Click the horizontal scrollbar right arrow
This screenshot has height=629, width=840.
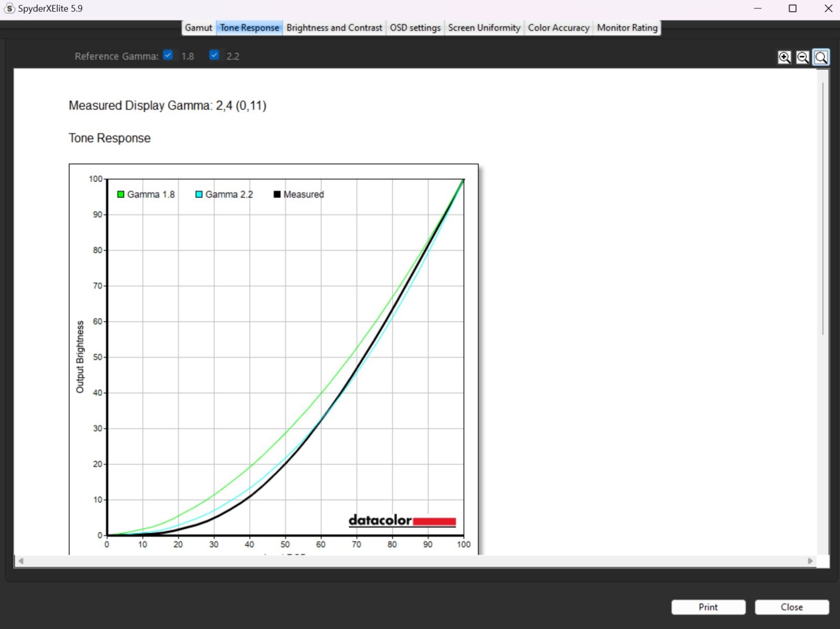810,561
